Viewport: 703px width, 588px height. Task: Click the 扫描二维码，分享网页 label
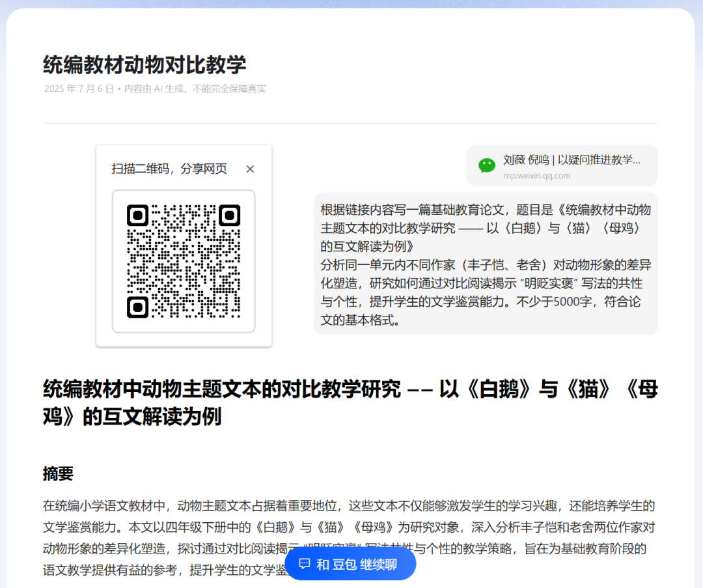[x=169, y=169]
